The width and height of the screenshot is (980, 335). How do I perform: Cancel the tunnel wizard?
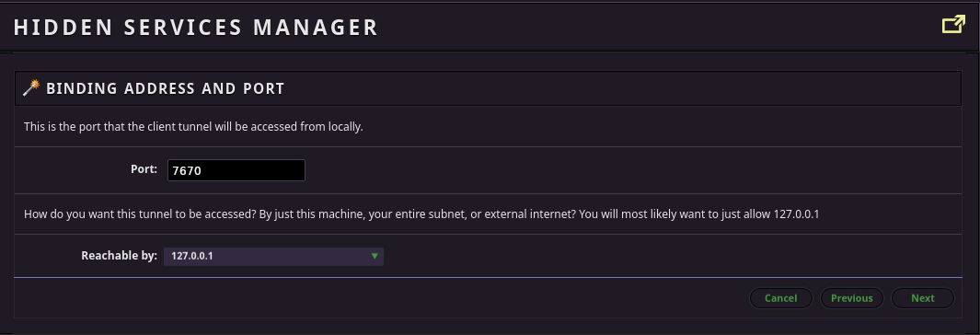pyautogui.click(x=780, y=298)
